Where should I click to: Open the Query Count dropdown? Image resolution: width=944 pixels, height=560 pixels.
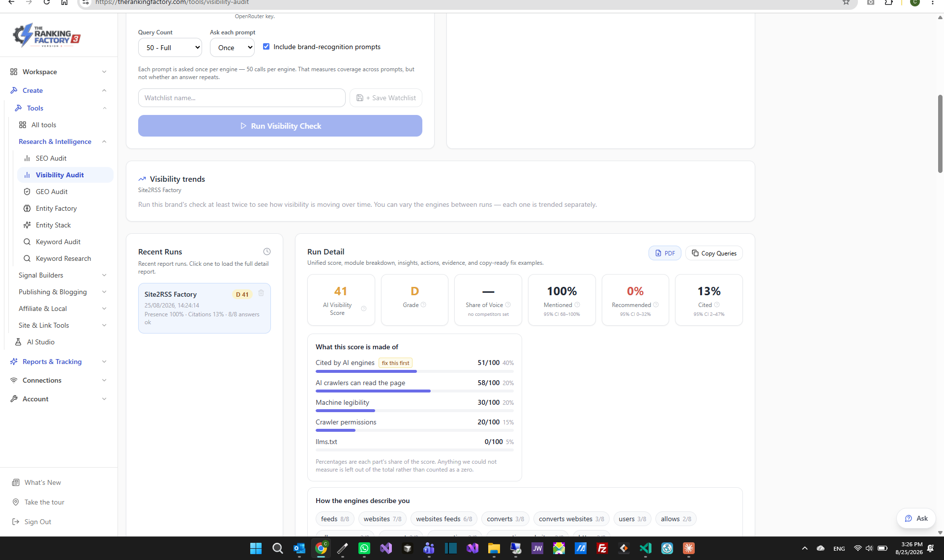(x=170, y=48)
